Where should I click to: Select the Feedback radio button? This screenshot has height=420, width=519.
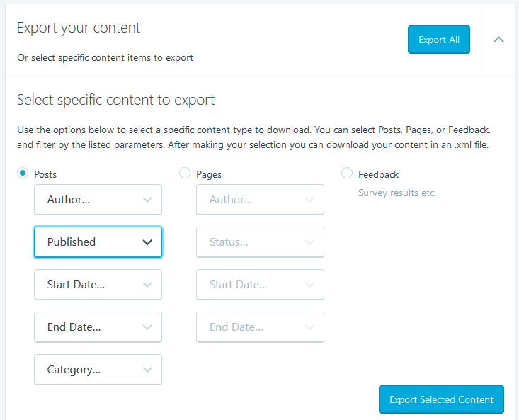(347, 173)
